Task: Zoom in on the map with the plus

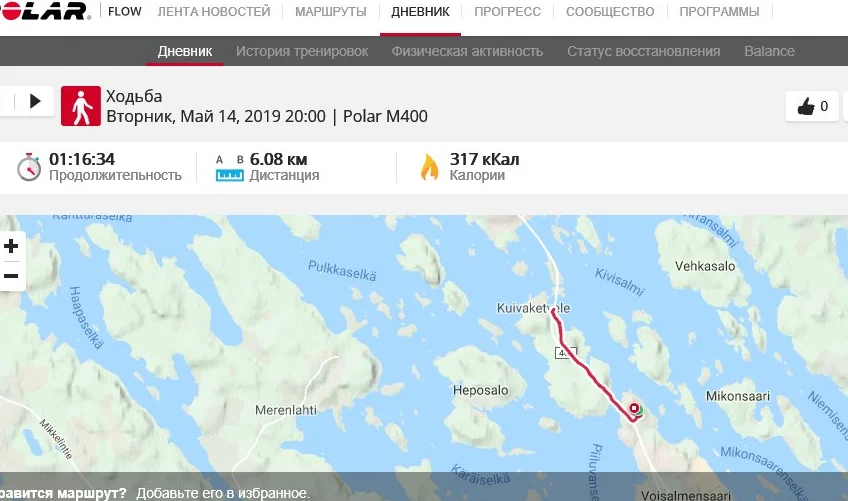Action: coord(11,247)
